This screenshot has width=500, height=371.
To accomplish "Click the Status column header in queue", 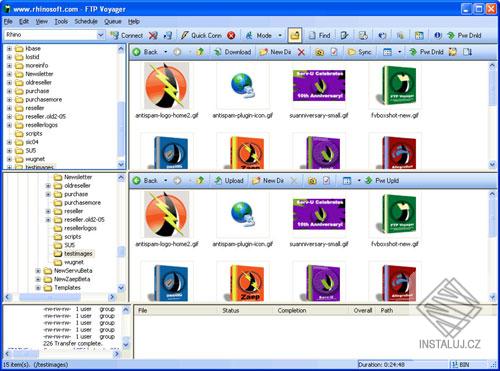I will tap(231, 311).
